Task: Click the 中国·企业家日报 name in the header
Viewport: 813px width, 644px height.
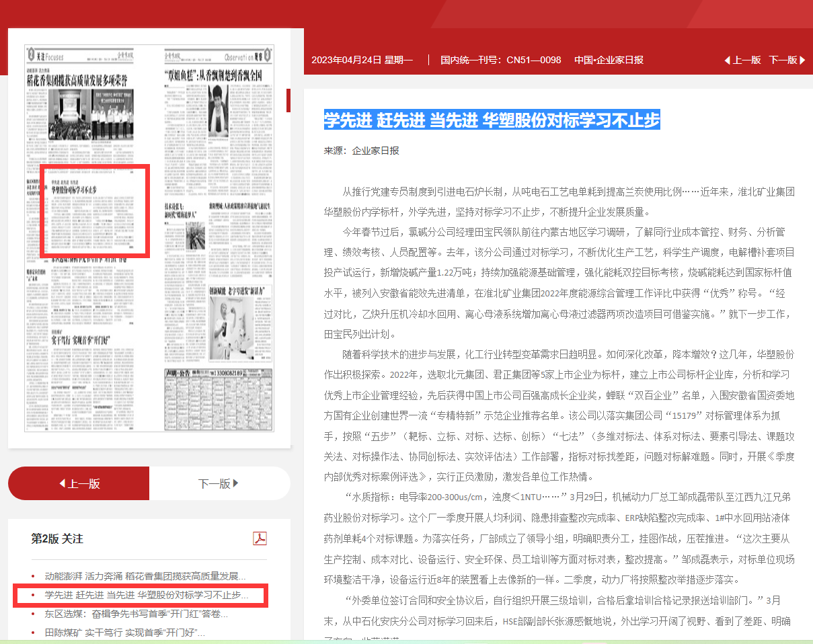Action: click(609, 60)
